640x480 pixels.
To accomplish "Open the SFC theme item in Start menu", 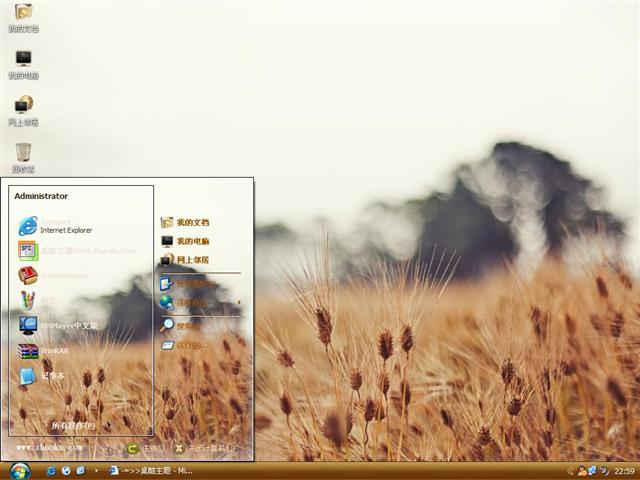I will coord(77,251).
